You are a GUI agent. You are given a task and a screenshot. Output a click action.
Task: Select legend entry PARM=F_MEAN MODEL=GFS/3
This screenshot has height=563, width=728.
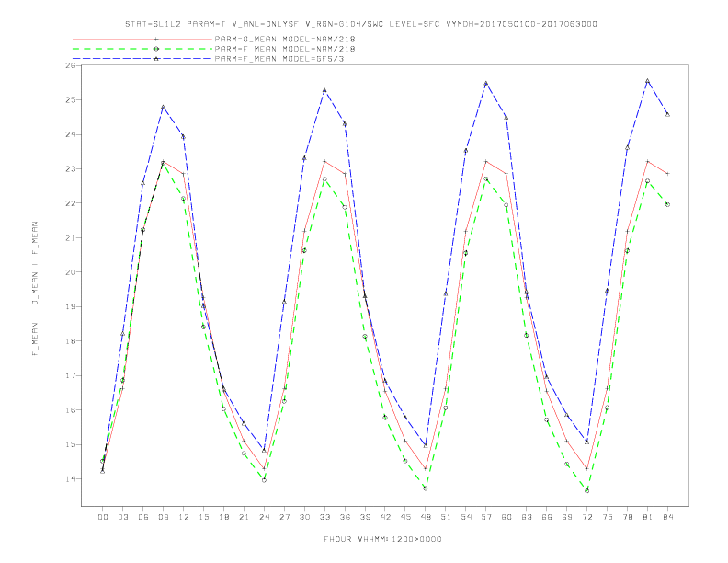[x=279, y=59]
